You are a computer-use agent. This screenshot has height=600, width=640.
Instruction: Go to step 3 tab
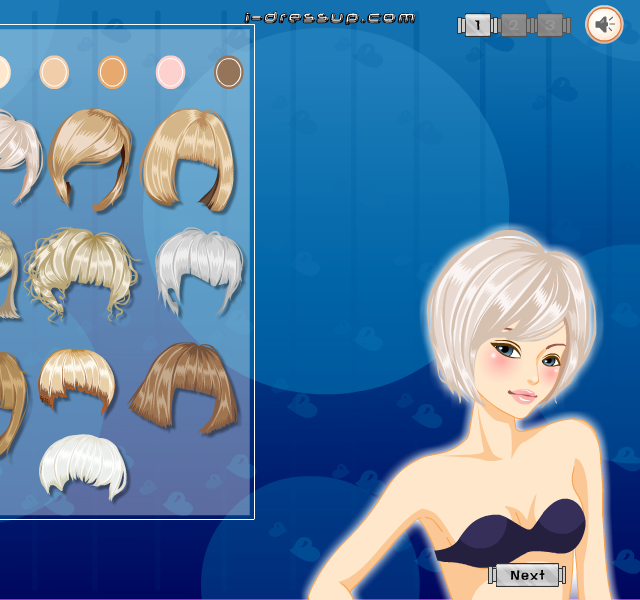tap(550, 25)
